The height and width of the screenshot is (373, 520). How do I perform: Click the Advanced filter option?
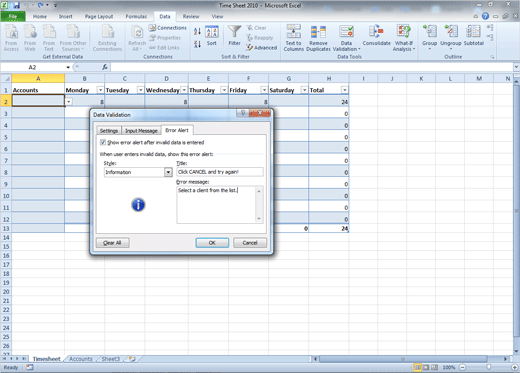point(262,48)
